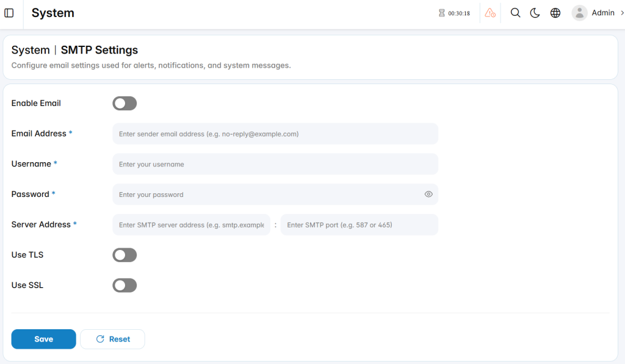
Task: Open the alert warning triangle icon
Action: tap(490, 13)
